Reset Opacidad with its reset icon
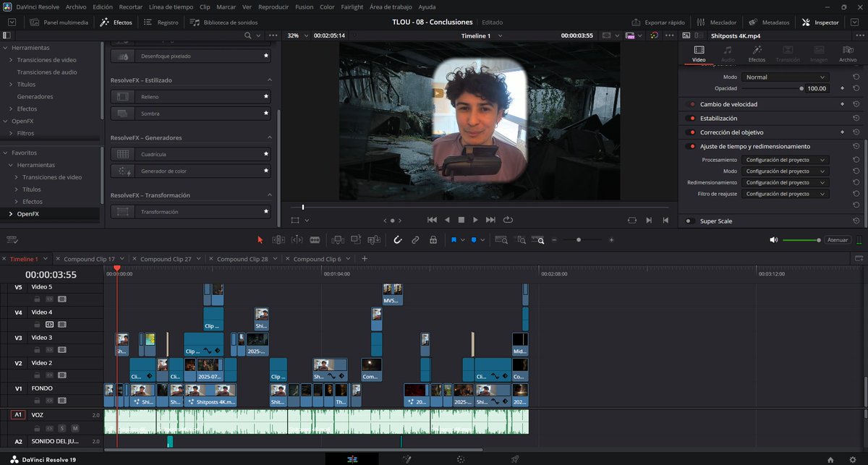This screenshot has height=465, width=868. [x=856, y=88]
